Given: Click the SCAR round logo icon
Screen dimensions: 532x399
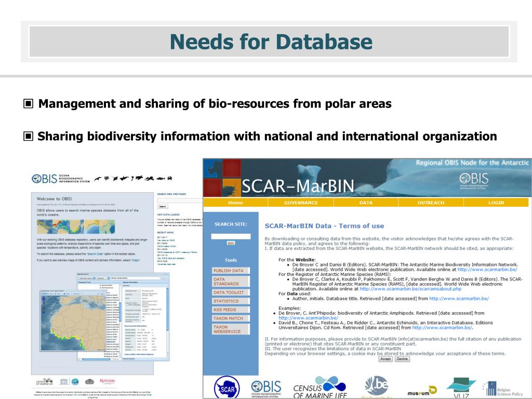Looking at the screenshot, I should (x=227, y=388).
